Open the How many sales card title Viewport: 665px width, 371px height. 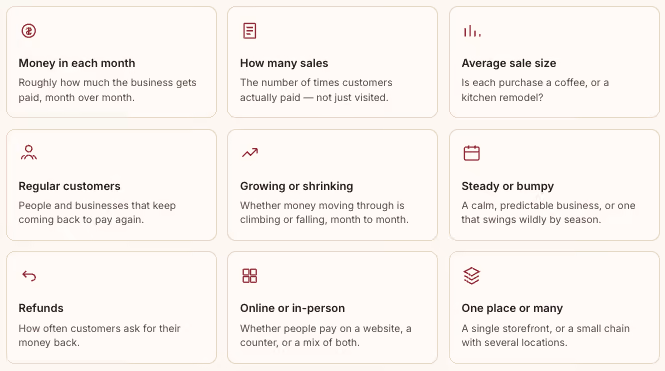click(x=284, y=63)
